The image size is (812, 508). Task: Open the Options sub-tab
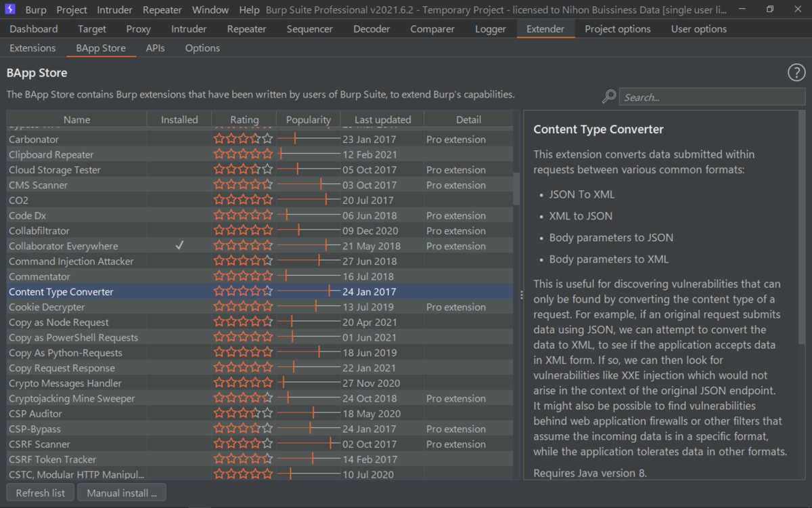202,48
